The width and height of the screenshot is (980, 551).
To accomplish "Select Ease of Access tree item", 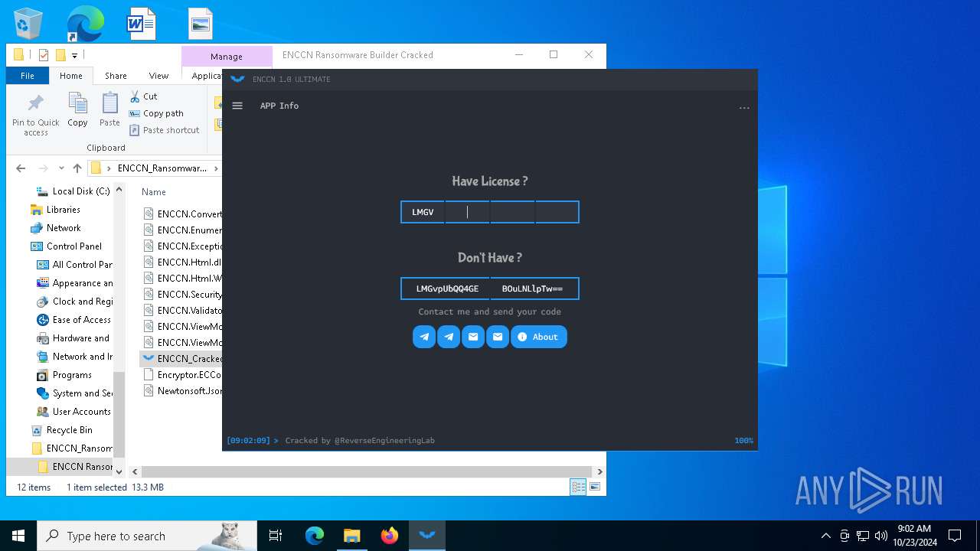I will 74,320.
